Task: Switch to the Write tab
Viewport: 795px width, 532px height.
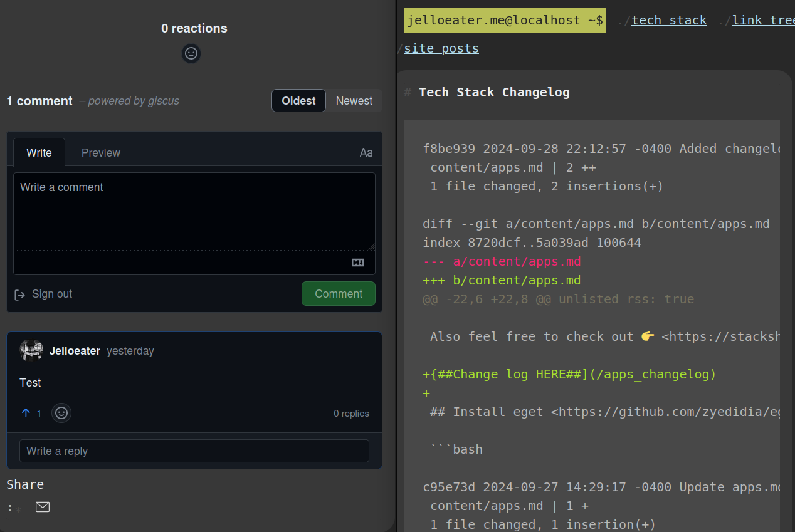Action: coord(39,152)
